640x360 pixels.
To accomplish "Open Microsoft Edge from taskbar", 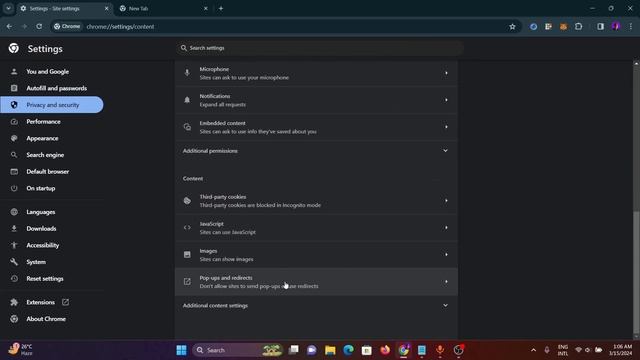I will [x=348, y=350].
